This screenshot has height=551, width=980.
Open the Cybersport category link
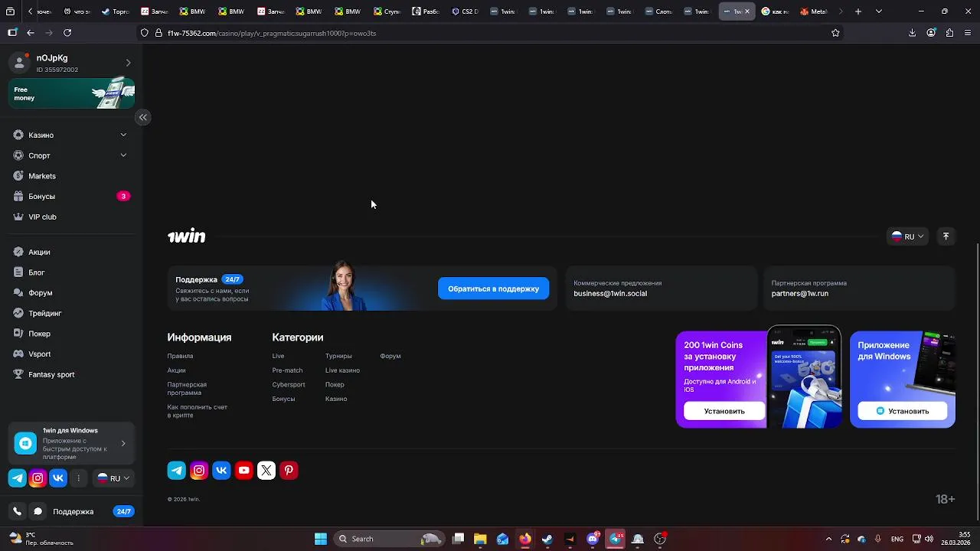[289, 385]
